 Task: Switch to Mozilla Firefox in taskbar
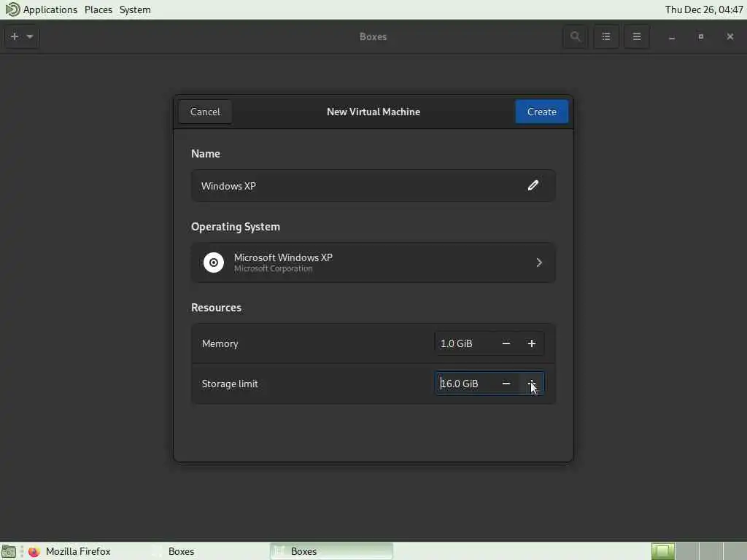[x=78, y=551]
